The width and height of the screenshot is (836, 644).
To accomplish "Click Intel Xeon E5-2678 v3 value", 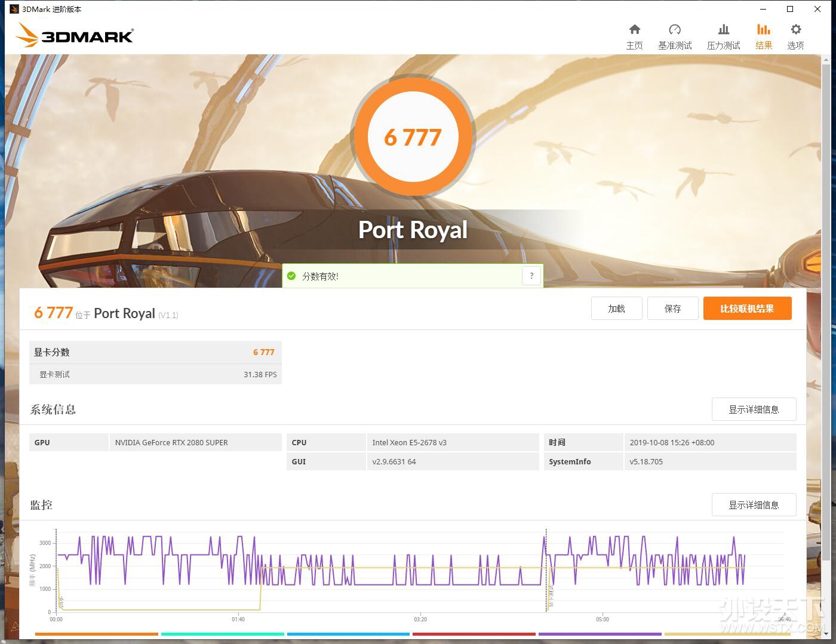I will click(x=409, y=442).
